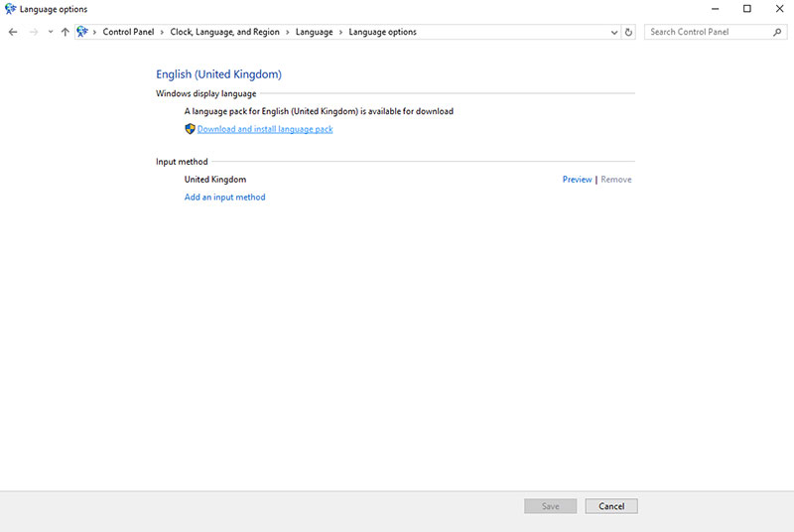
Task: Expand the chevron after Language breadcrumb
Action: click(x=341, y=32)
